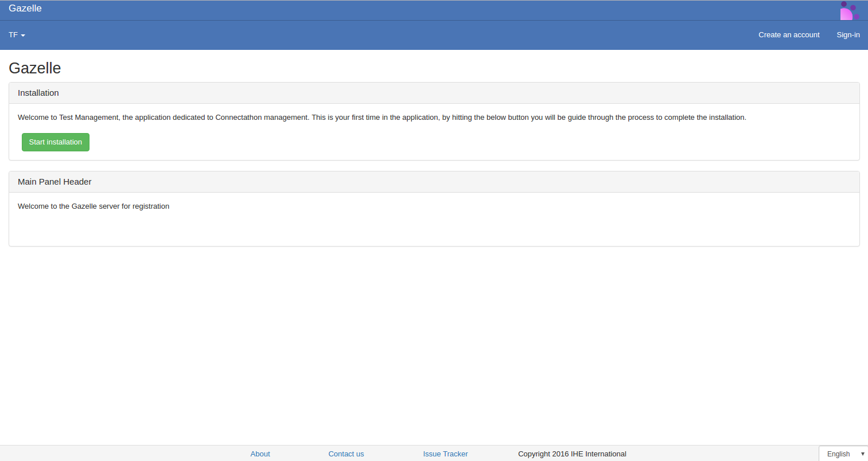Viewport: 868px width, 461px height.
Task: Click the Main Panel Header title
Action: (x=55, y=182)
